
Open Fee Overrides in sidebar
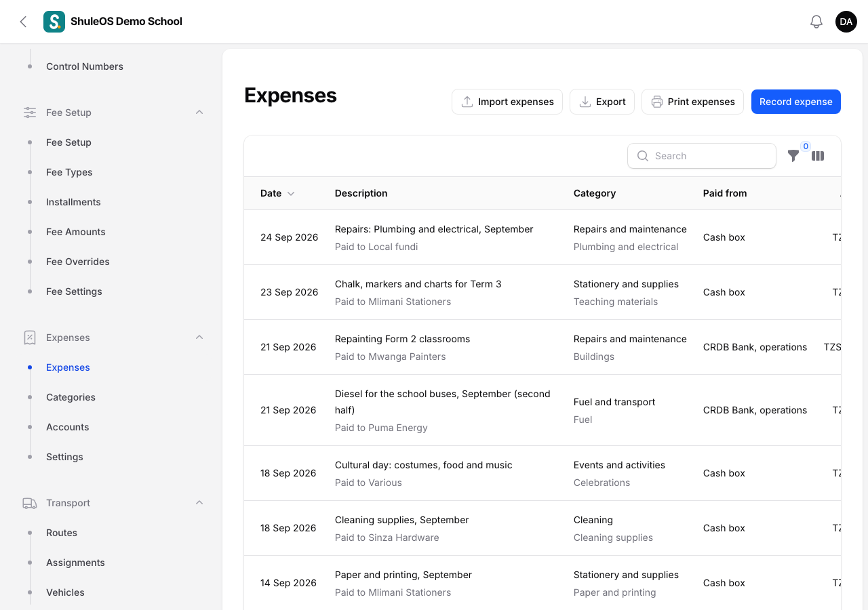pyautogui.click(x=78, y=262)
